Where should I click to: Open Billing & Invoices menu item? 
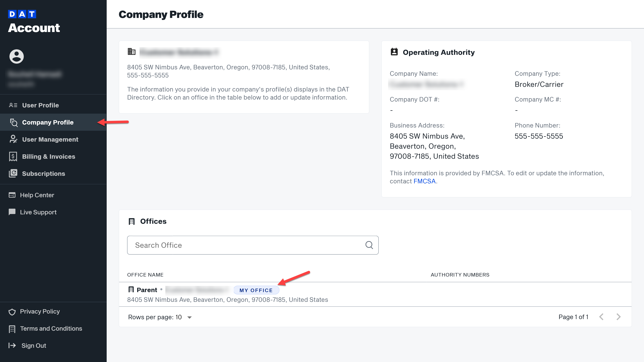pos(53,157)
